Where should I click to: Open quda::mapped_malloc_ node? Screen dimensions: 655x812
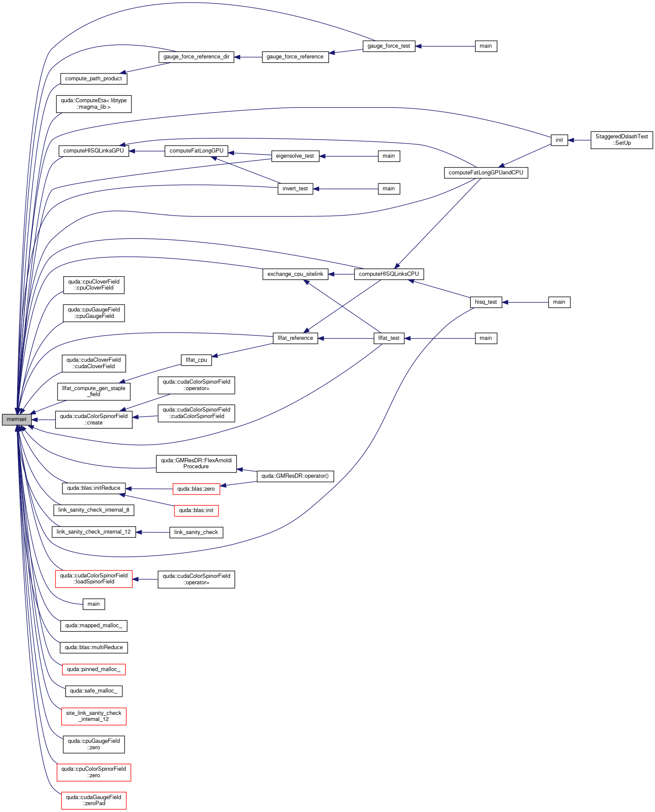[94, 626]
